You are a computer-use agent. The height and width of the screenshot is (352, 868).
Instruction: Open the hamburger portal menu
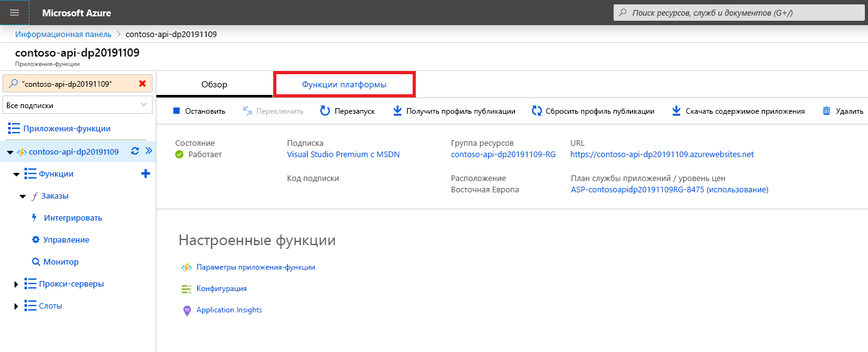[14, 13]
